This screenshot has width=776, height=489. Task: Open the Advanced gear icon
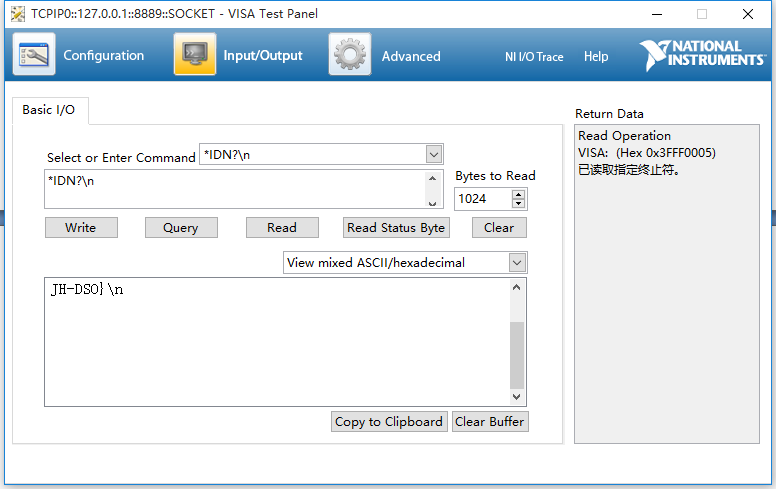pyautogui.click(x=350, y=55)
